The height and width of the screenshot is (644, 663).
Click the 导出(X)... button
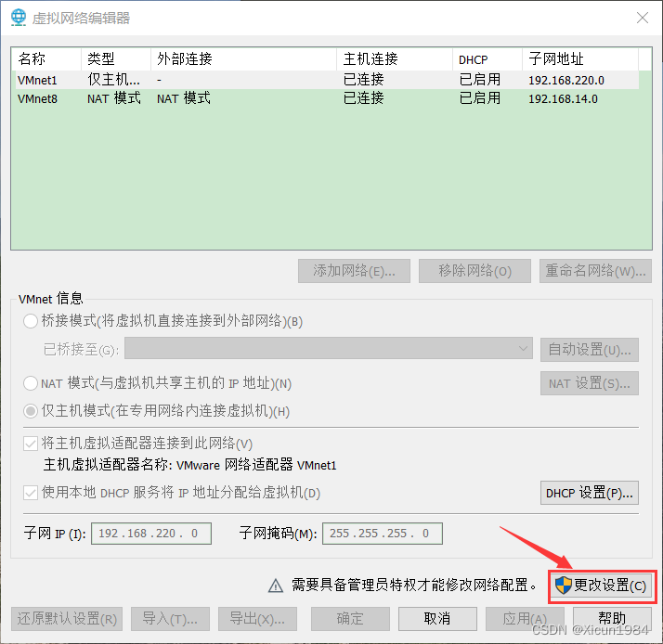coord(257,619)
